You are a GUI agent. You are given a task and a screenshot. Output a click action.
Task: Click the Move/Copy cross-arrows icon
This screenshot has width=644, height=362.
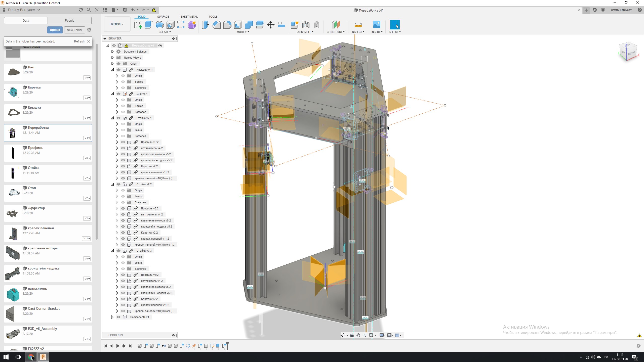[x=270, y=25]
